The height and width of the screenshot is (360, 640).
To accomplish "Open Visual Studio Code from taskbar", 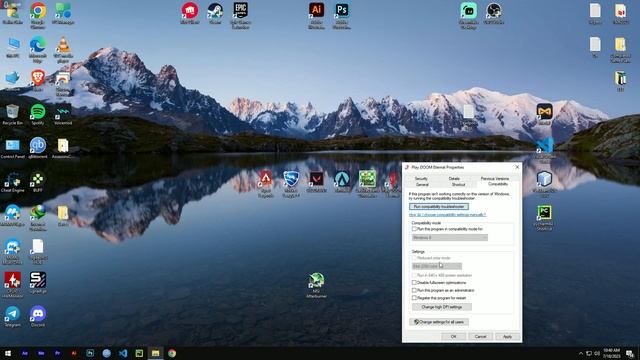I will pos(122,353).
